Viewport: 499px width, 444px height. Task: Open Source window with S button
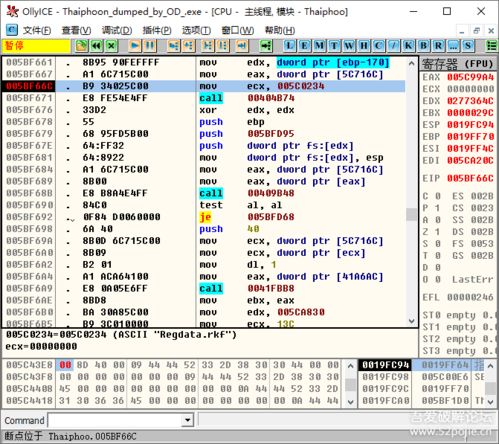coord(468,46)
